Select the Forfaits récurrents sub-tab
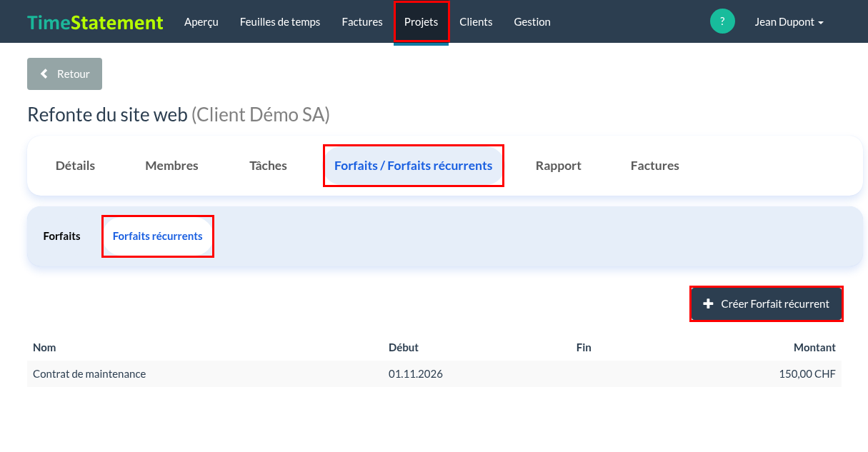 point(158,236)
